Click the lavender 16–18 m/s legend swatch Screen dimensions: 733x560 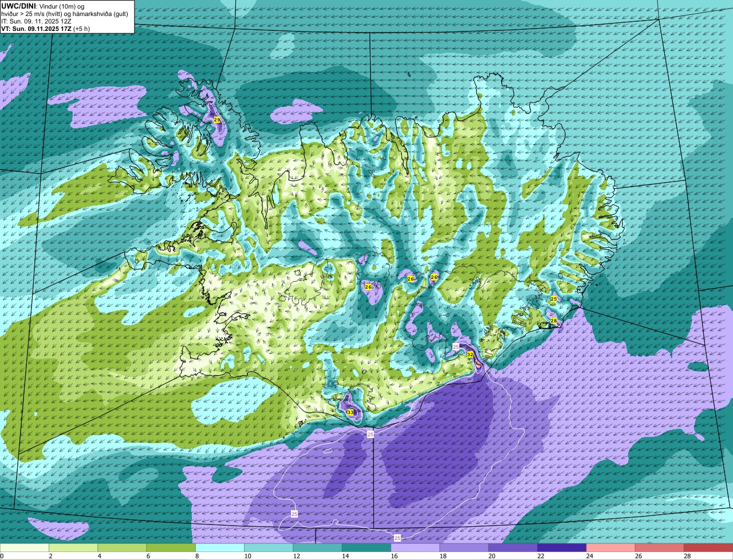(x=415, y=548)
